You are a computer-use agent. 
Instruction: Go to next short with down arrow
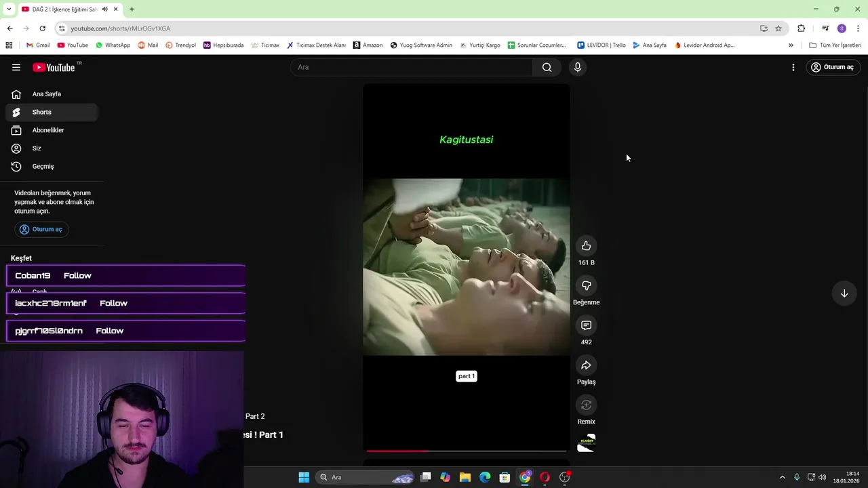tap(844, 293)
